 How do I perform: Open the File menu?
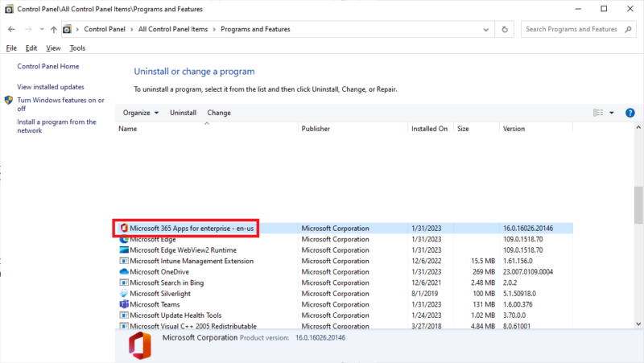pyautogui.click(x=11, y=48)
